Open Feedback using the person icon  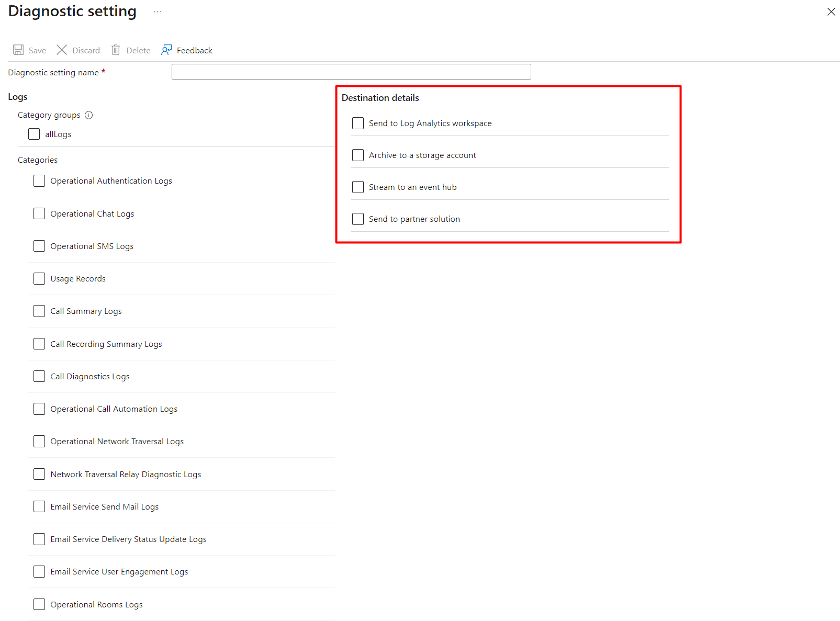coord(166,50)
